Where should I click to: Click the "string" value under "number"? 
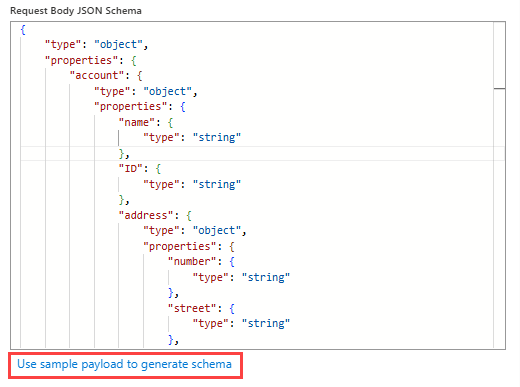(266, 277)
